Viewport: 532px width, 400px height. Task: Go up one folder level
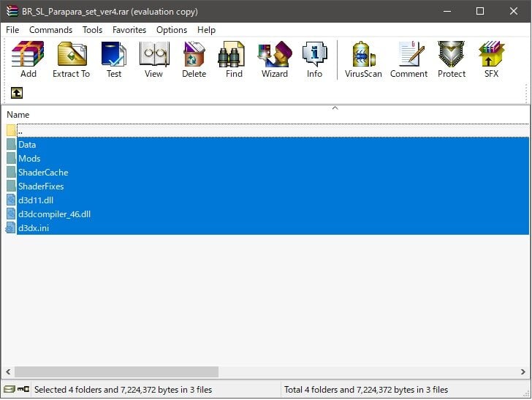coord(17,93)
